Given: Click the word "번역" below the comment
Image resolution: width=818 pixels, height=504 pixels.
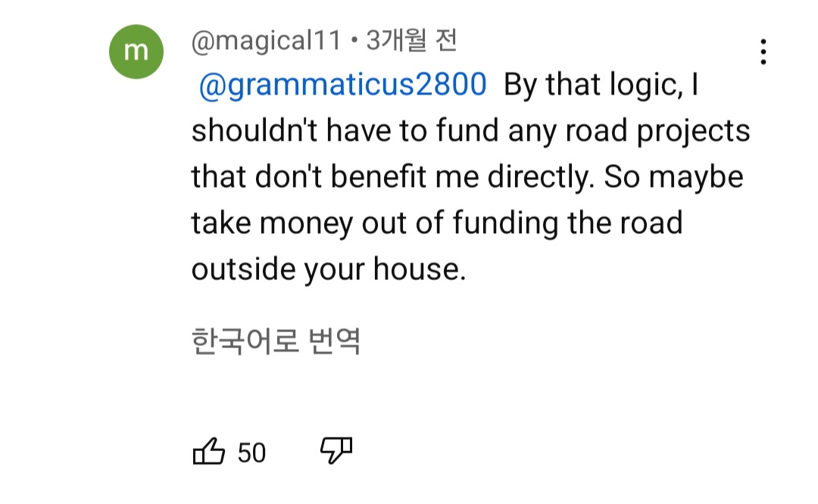Looking at the screenshot, I should (x=334, y=341).
